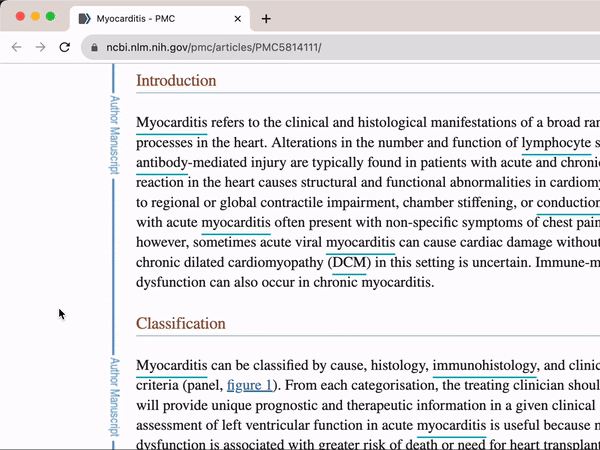Open the figure 1 link
Image resolution: width=600 pixels, height=450 pixels.
click(249, 385)
